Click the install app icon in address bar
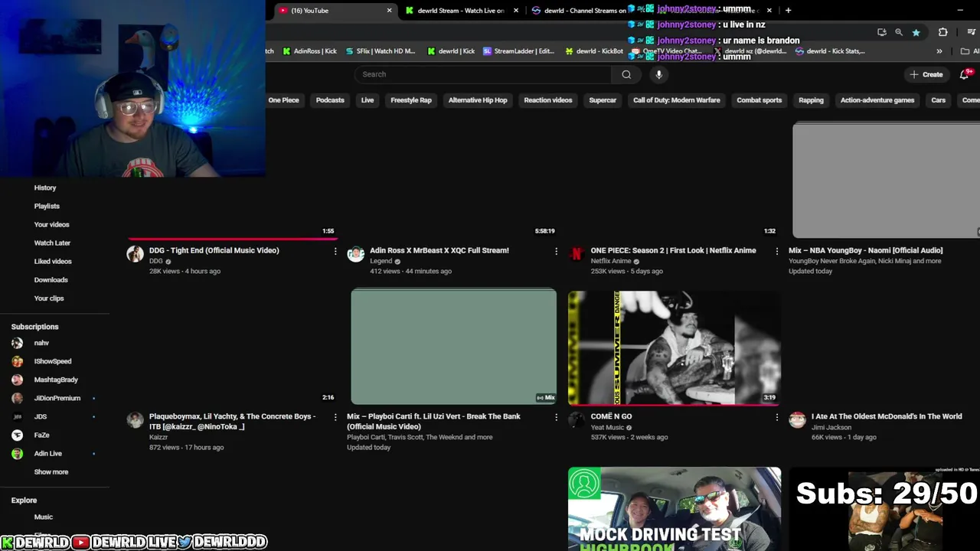The image size is (980, 551). point(882,32)
